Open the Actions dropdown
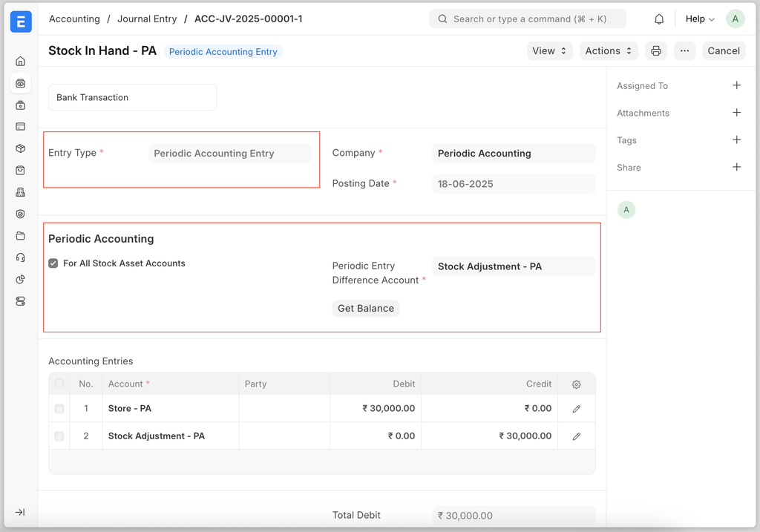 pyautogui.click(x=609, y=50)
